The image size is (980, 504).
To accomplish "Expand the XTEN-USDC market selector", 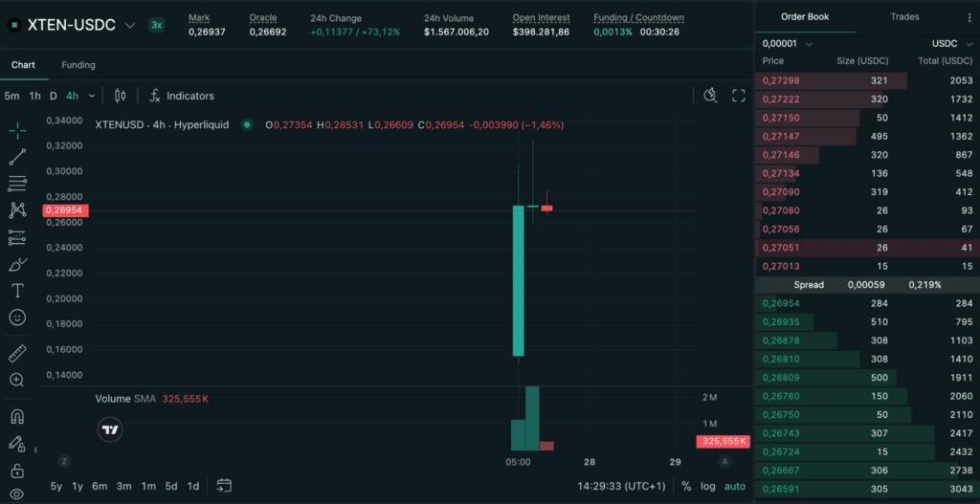I will (130, 26).
